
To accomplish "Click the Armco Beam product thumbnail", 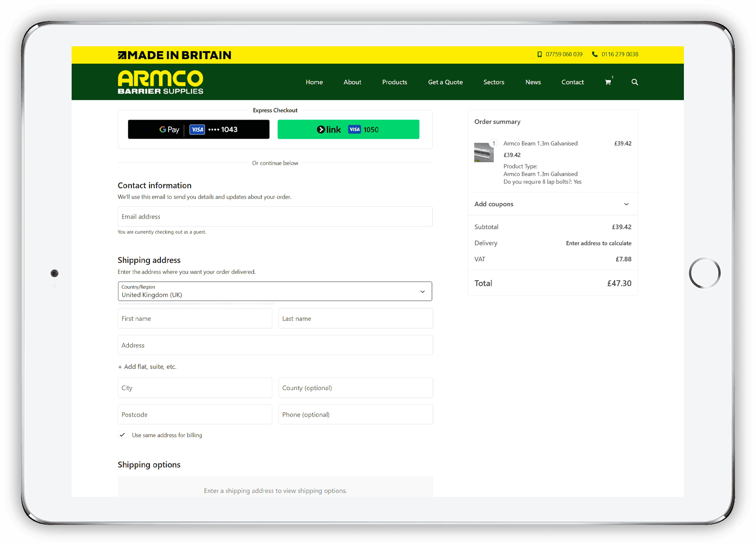I will (x=484, y=152).
